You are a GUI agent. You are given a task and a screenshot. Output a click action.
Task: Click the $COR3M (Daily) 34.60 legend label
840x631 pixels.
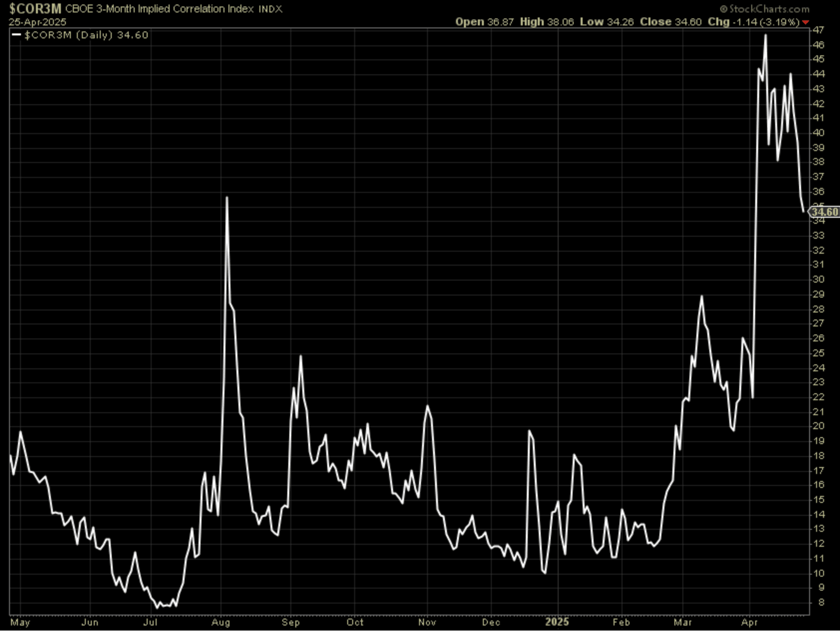click(x=86, y=35)
